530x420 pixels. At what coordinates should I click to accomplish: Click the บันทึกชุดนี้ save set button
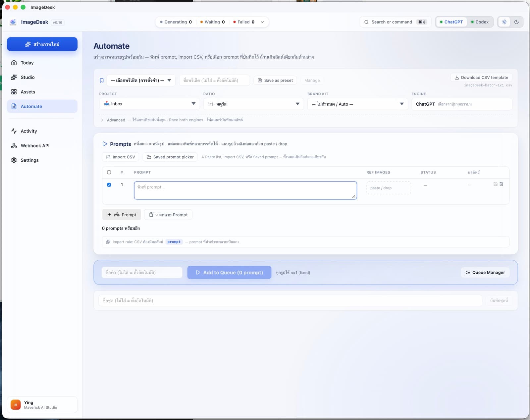pyautogui.click(x=499, y=300)
